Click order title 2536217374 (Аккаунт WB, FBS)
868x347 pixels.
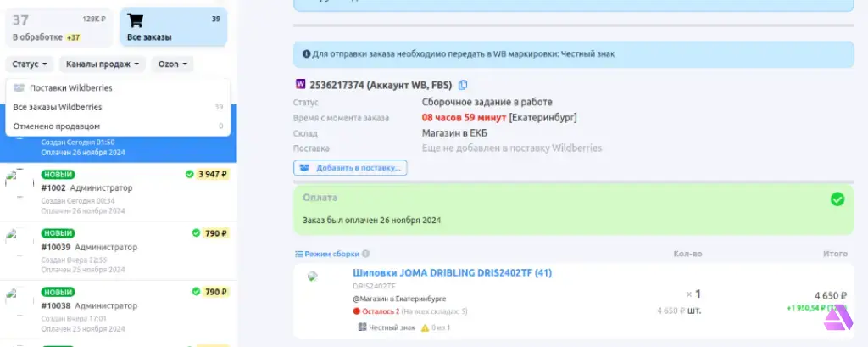click(381, 85)
